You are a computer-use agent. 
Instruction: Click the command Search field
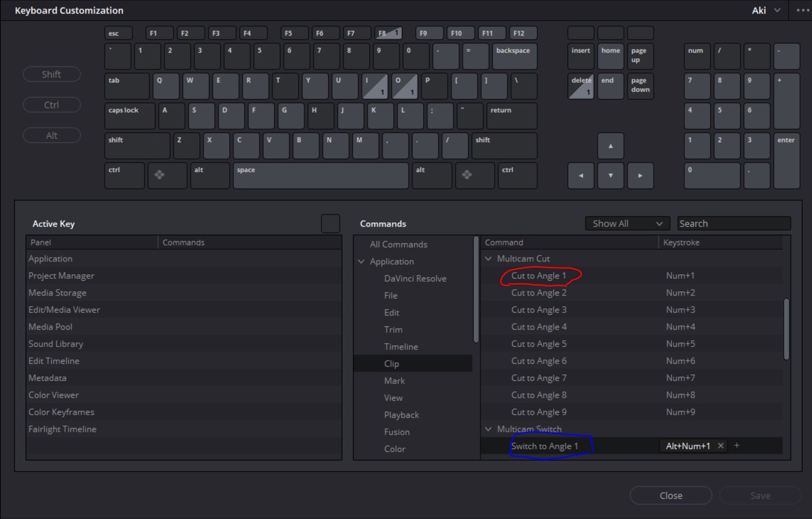tap(734, 224)
